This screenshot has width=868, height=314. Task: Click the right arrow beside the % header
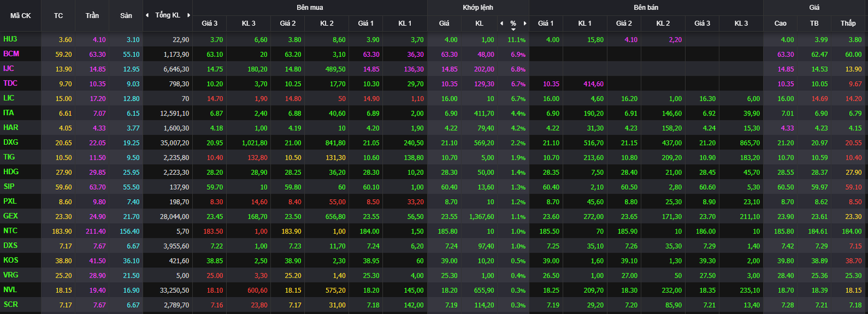click(x=525, y=23)
